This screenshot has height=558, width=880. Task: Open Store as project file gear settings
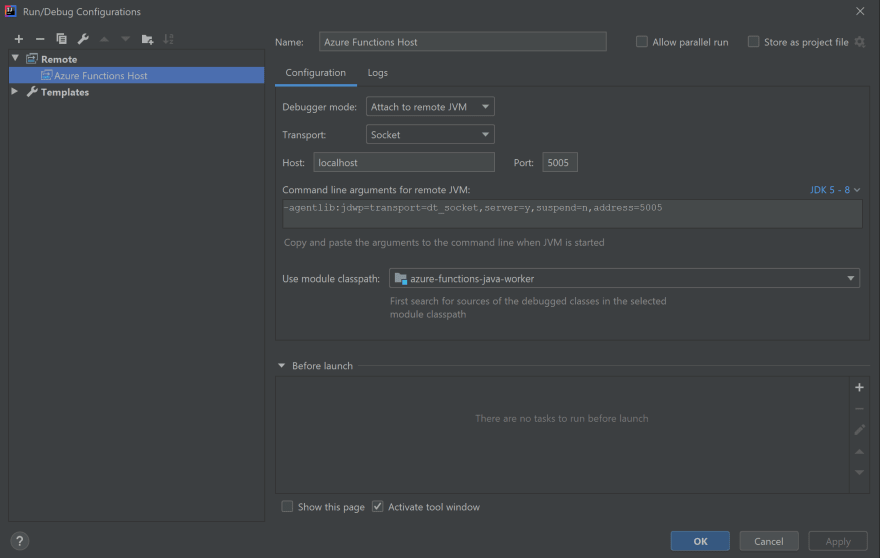click(859, 42)
